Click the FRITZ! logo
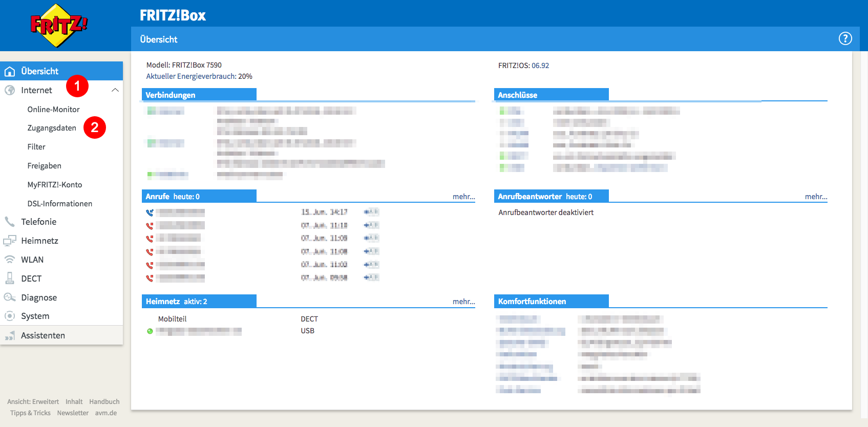The image size is (868, 427). click(x=59, y=25)
